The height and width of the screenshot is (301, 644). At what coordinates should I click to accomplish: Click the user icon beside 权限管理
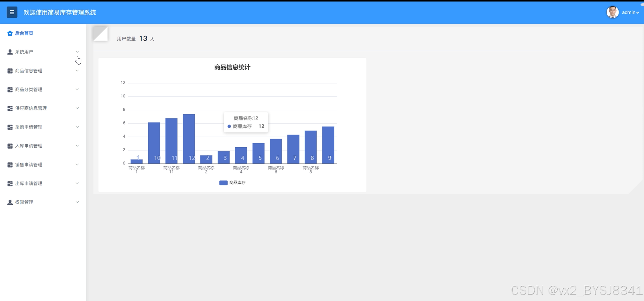click(x=10, y=202)
